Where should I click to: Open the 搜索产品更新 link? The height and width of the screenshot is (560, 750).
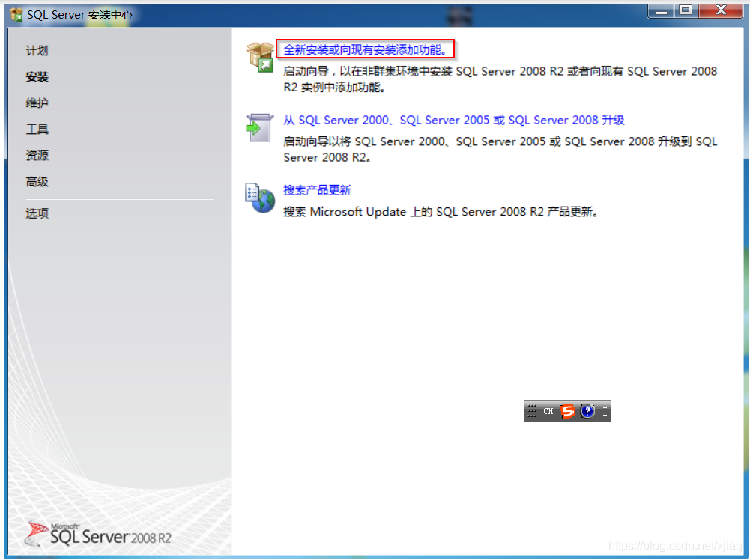317,190
